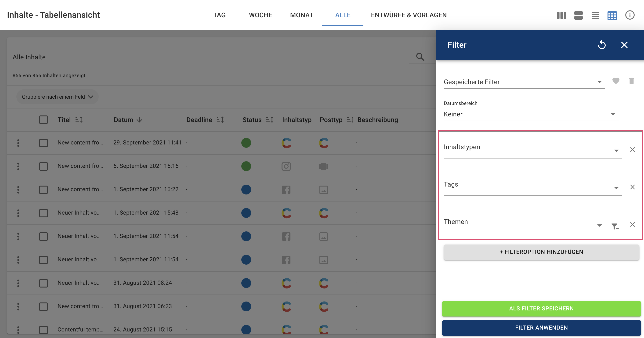Check the 31. August 2021 06:23 row
644x338 pixels.
(x=43, y=306)
